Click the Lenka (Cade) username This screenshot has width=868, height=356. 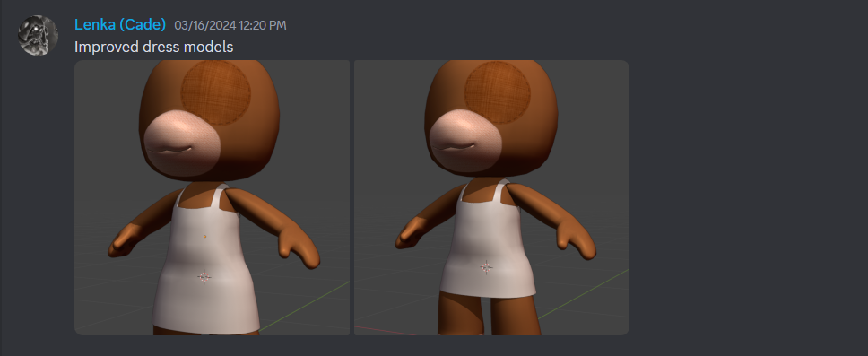(120, 24)
